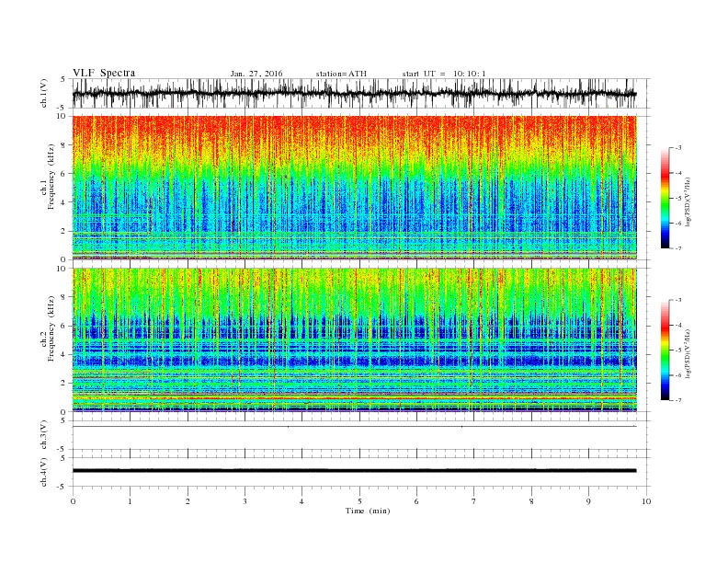Click the "-7" tick on ch.1 colorbar
The image size is (728, 563).
click(678, 248)
